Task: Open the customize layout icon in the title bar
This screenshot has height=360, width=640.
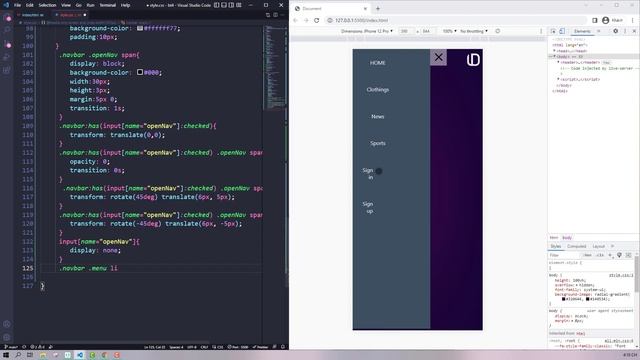Action: pos(239,5)
